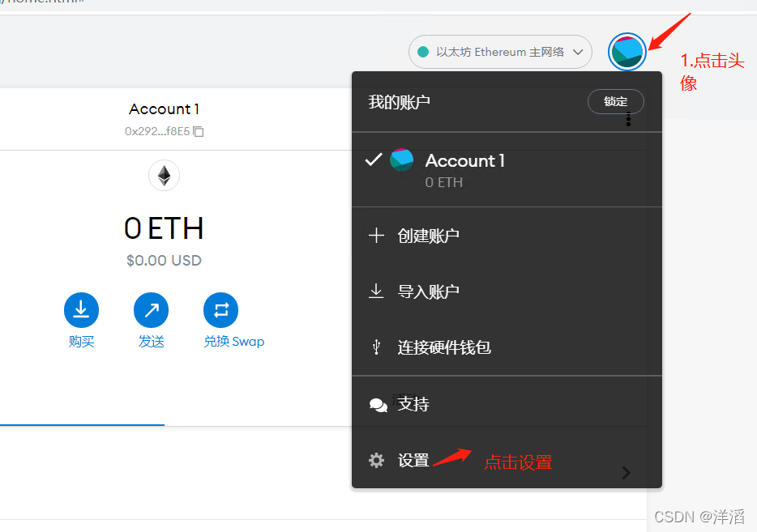
Task: Click the Account 1 avatar in the menu
Action: pyautogui.click(x=402, y=160)
